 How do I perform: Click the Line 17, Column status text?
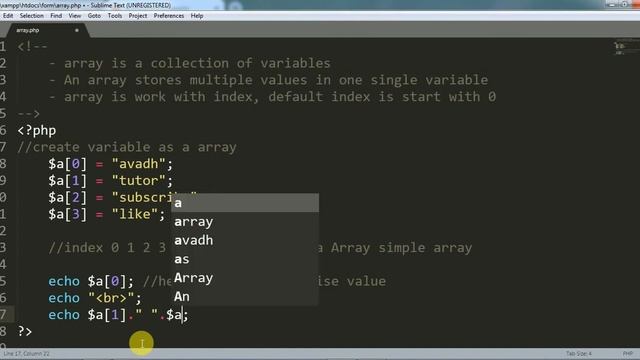(27, 353)
